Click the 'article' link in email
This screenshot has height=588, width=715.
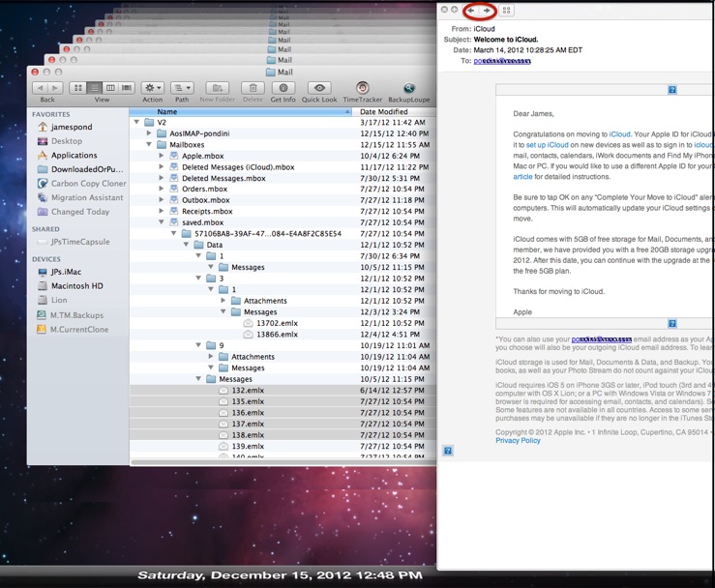click(522, 176)
